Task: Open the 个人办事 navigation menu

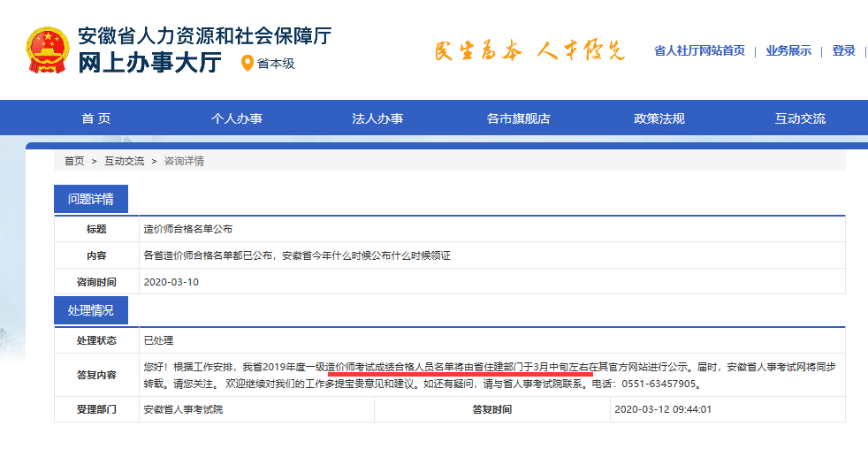Action: click(236, 118)
